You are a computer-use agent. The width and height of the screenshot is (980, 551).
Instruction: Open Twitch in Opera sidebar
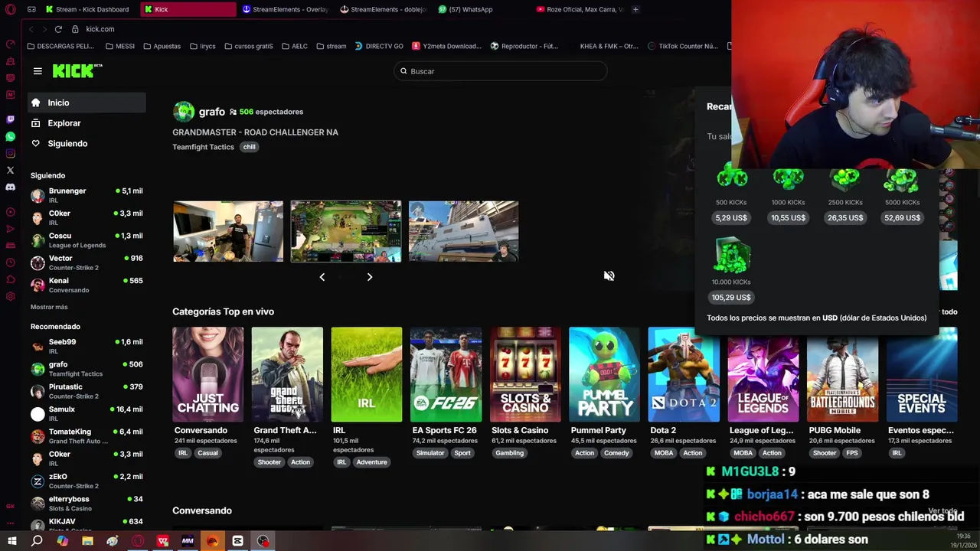(10, 119)
